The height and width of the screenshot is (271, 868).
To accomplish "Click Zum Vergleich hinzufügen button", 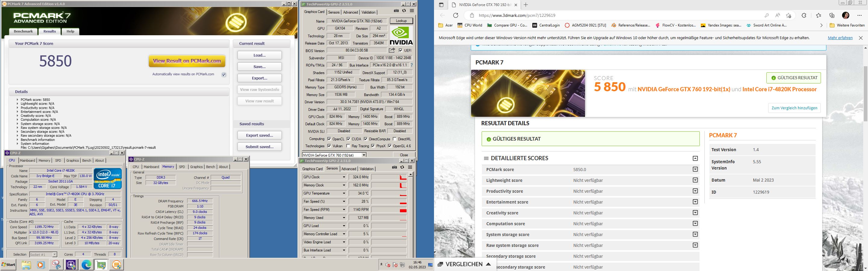I will [794, 108].
